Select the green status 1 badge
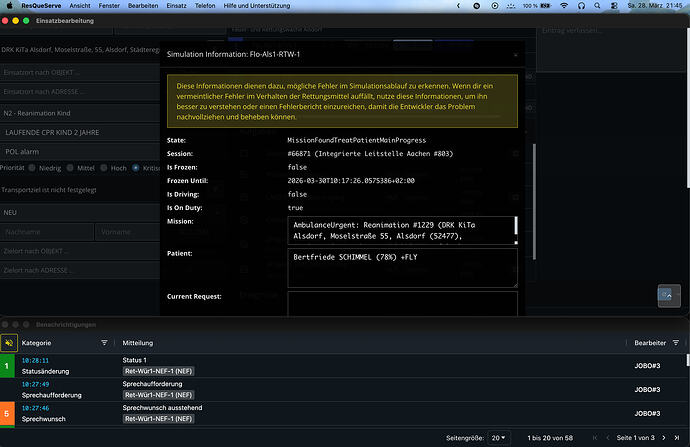690x447 pixels. (7, 366)
